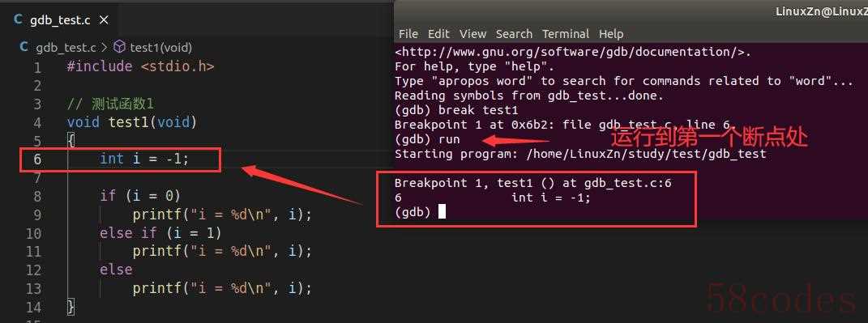Image resolution: width=868 pixels, height=323 pixels.
Task: Click line number 6 in the gutter
Action: [x=37, y=159]
